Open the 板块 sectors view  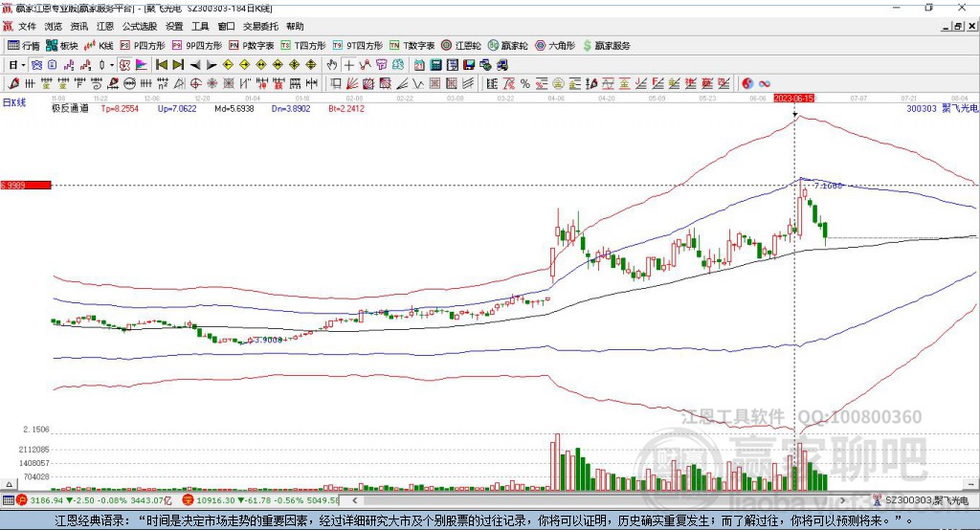tap(61, 46)
